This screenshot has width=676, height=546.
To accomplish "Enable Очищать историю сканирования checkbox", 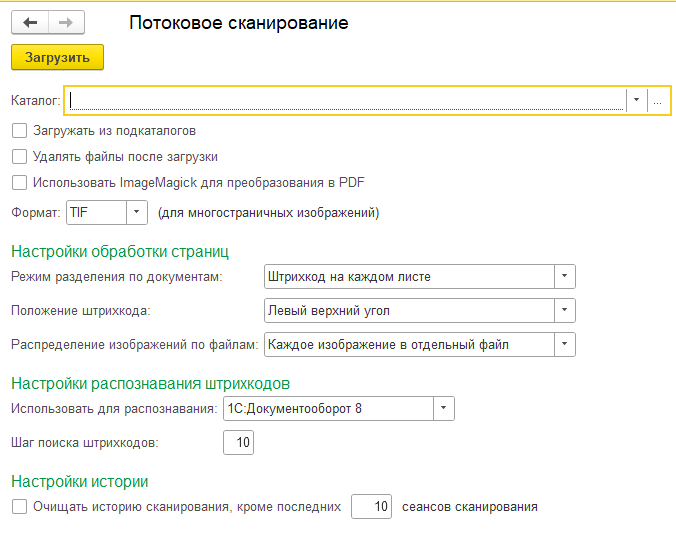I will pyautogui.click(x=19, y=506).
